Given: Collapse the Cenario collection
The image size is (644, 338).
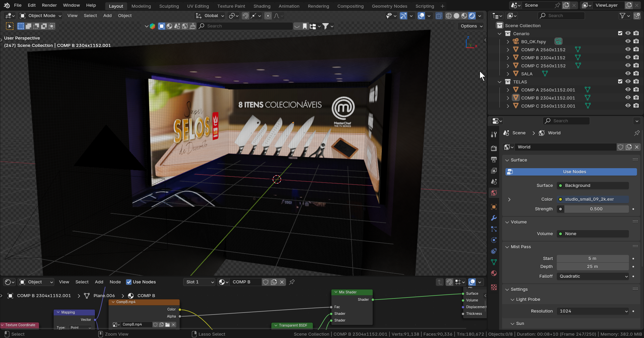Looking at the screenshot, I should tap(499, 33).
